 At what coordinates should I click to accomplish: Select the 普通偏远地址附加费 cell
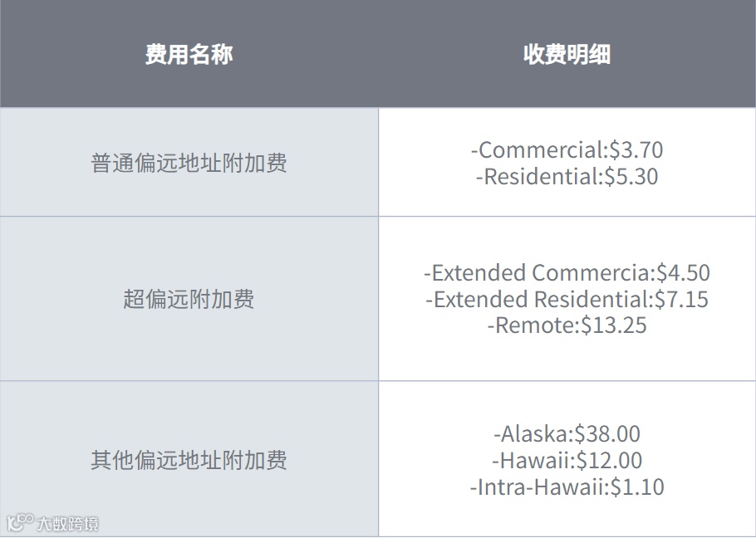point(189,163)
